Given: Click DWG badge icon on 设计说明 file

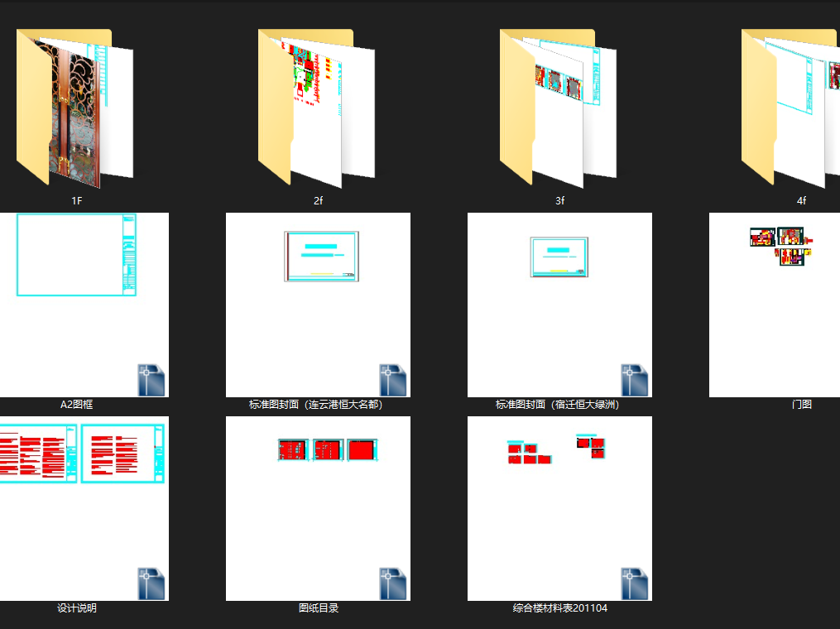Looking at the screenshot, I should click(151, 583).
